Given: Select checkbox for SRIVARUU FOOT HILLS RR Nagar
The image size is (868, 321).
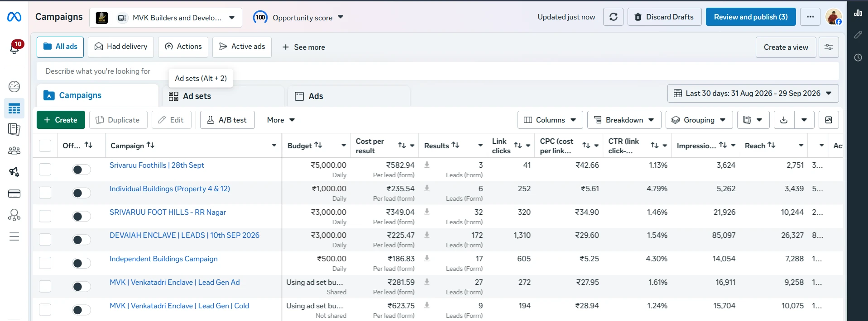Looking at the screenshot, I should coord(45,216).
